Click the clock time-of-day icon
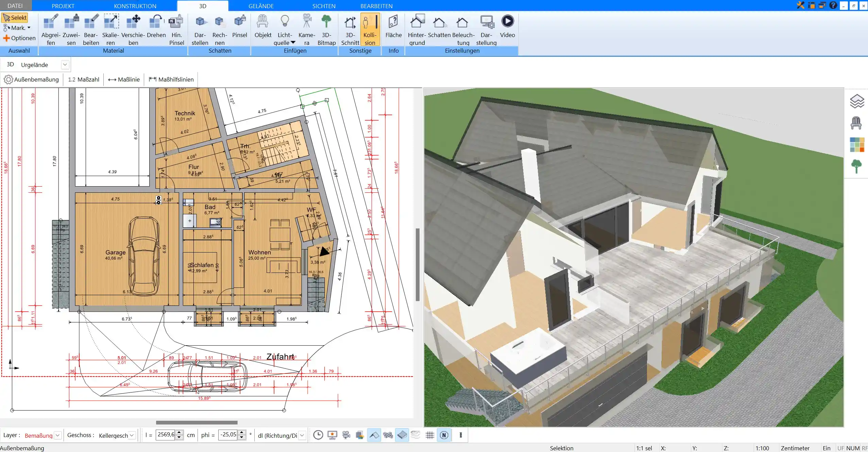 click(318, 435)
